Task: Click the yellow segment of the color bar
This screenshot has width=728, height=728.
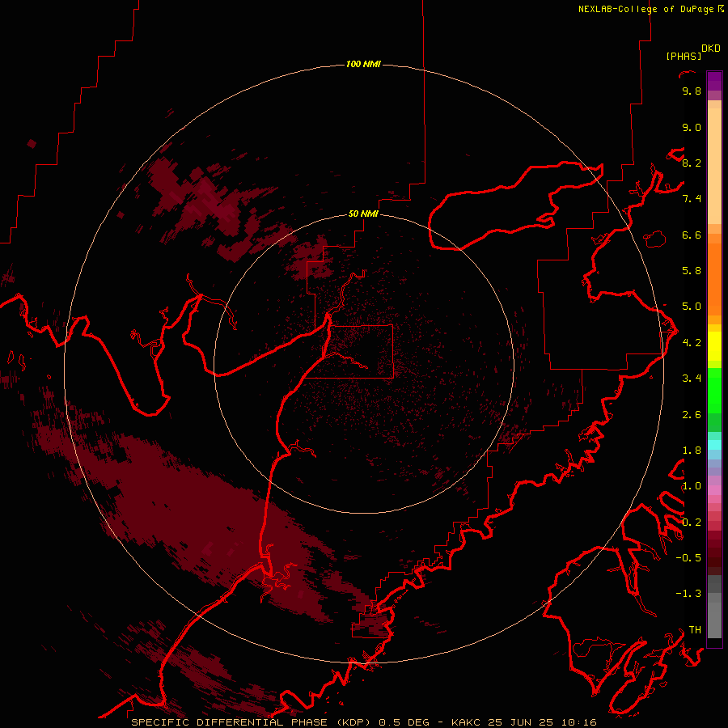Action: [714, 346]
